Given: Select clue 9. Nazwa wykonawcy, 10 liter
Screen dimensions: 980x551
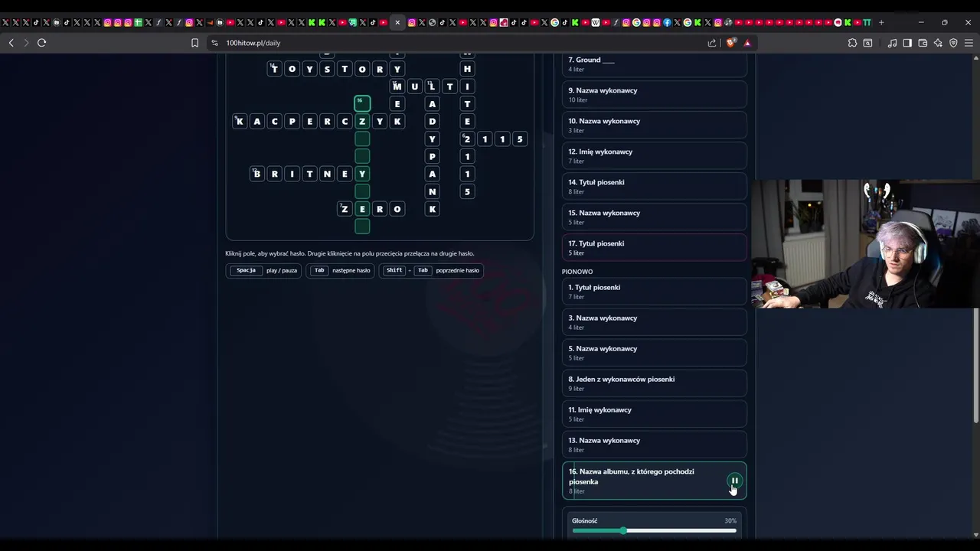Looking at the screenshot, I should tap(655, 94).
